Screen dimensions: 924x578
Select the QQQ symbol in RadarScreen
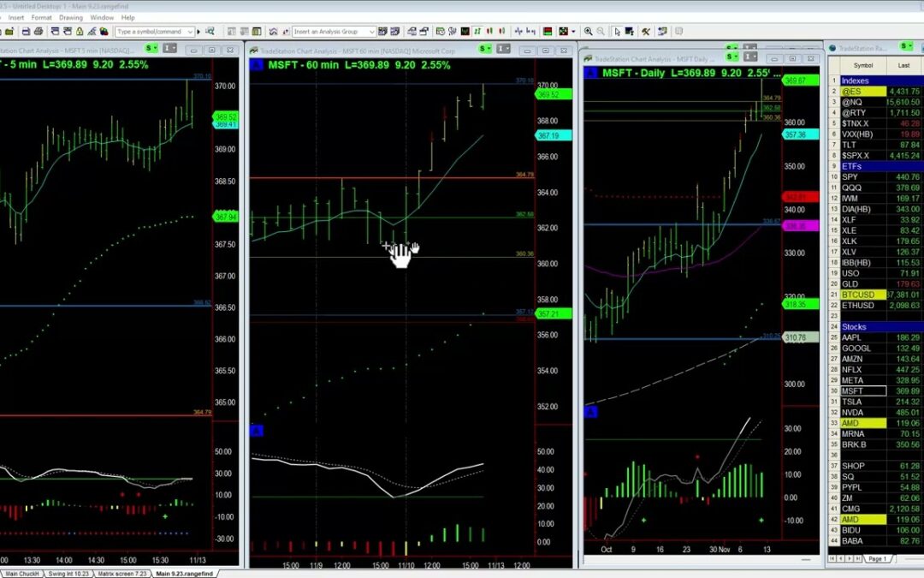[862, 188]
